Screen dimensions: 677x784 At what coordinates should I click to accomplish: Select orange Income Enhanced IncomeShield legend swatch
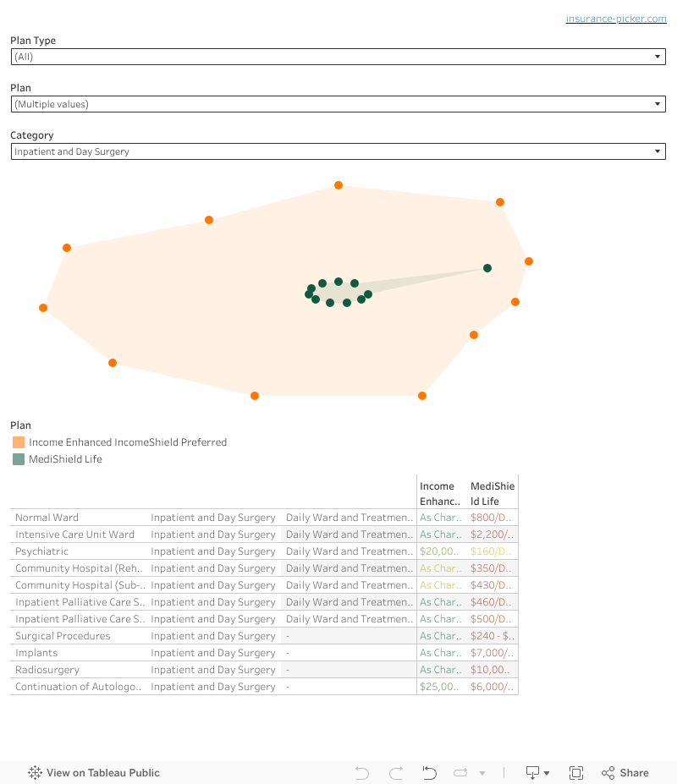[x=19, y=442]
